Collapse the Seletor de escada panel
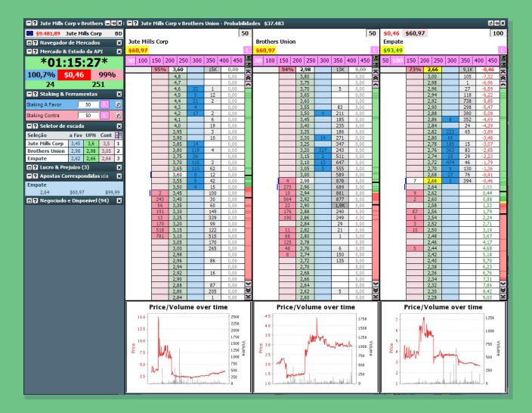This screenshot has width=532, height=413. pos(29,126)
